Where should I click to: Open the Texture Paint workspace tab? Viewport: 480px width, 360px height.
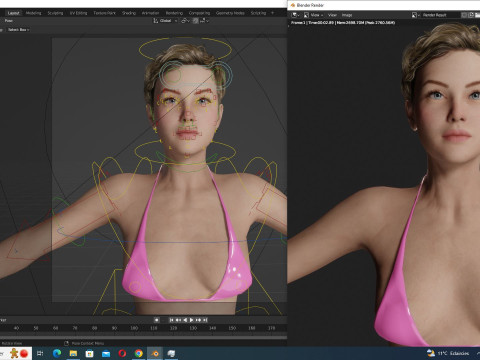(104, 13)
